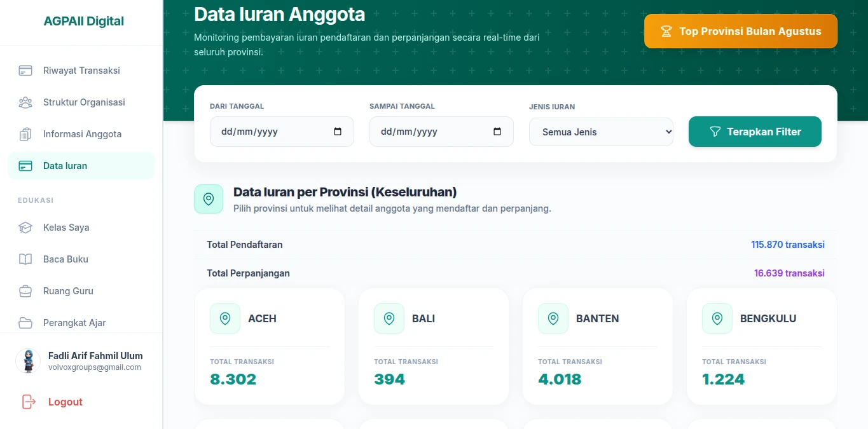Expand the Jenis Iuran Semua Jenis dropdown
Screen dimensions: 868x429
pyautogui.click(x=601, y=132)
